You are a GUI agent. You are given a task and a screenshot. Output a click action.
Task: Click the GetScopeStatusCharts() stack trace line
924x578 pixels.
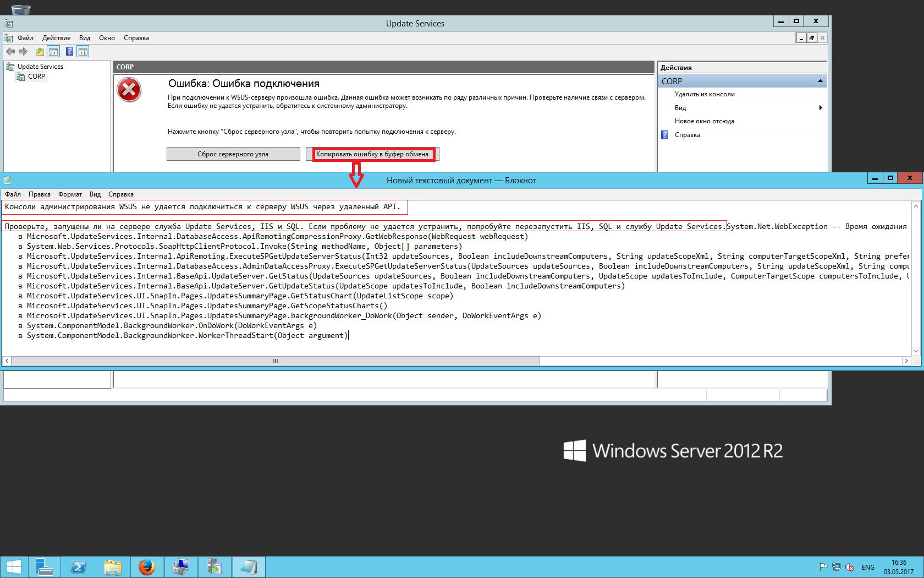203,306
